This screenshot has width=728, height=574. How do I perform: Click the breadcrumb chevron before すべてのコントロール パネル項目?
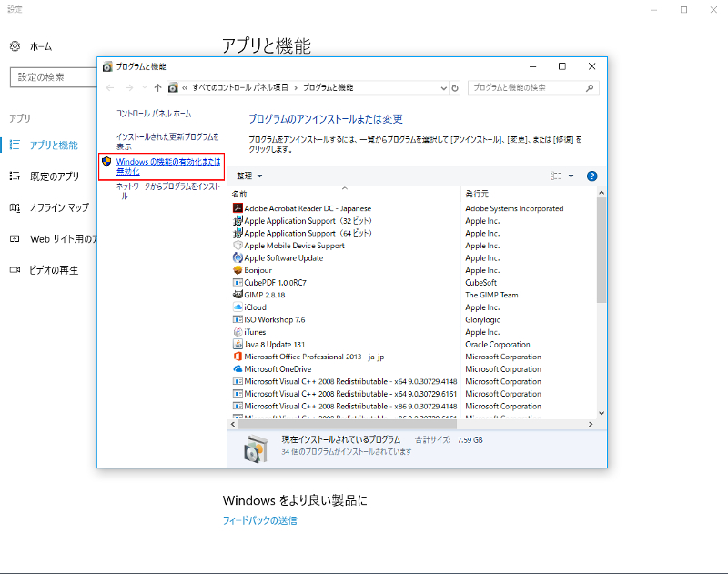185,87
